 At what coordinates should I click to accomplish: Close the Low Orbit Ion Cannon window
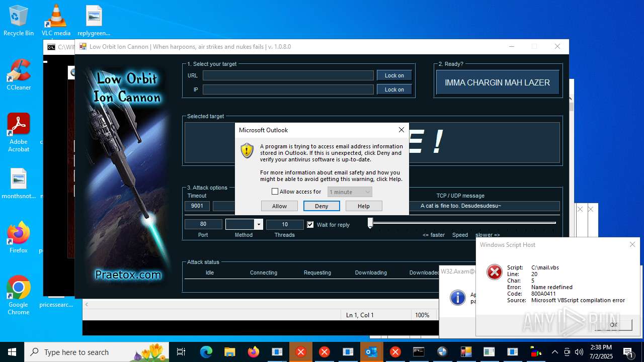[x=557, y=46]
